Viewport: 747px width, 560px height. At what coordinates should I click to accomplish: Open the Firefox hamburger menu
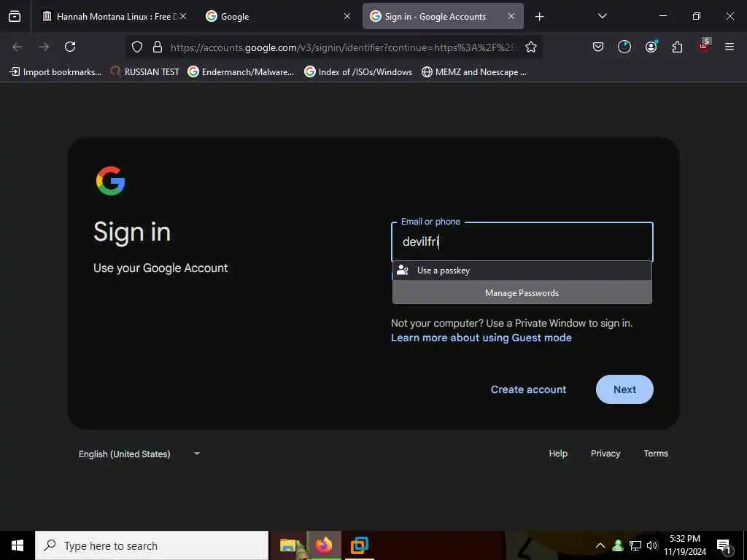729,47
